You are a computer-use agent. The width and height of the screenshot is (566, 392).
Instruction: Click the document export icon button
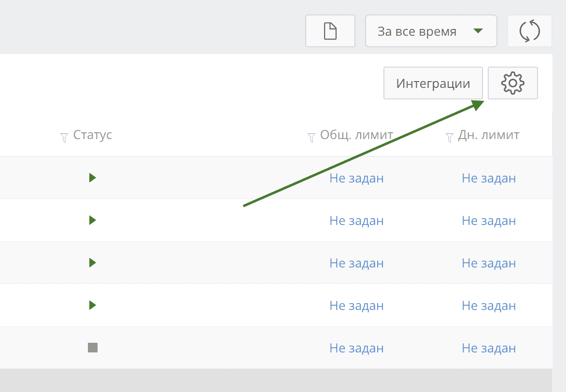coord(330,31)
